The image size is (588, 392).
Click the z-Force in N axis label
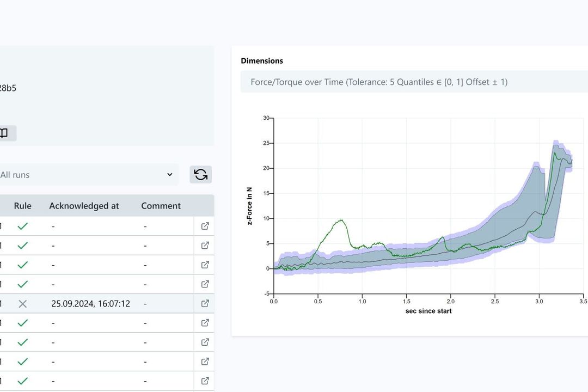click(x=250, y=206)
